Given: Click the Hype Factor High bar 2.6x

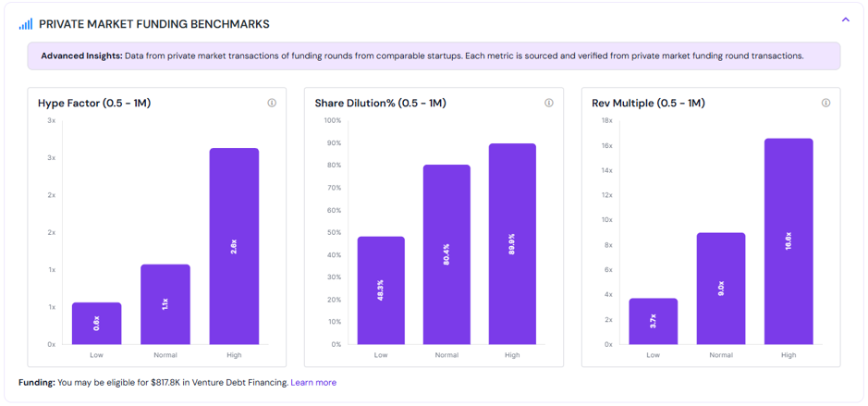Looking at the screenshot, I should [234, 247].
